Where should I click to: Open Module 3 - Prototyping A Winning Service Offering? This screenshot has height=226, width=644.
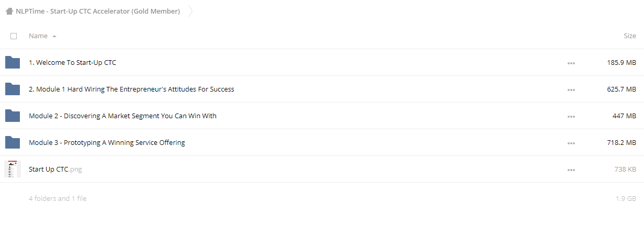[107, 142]
